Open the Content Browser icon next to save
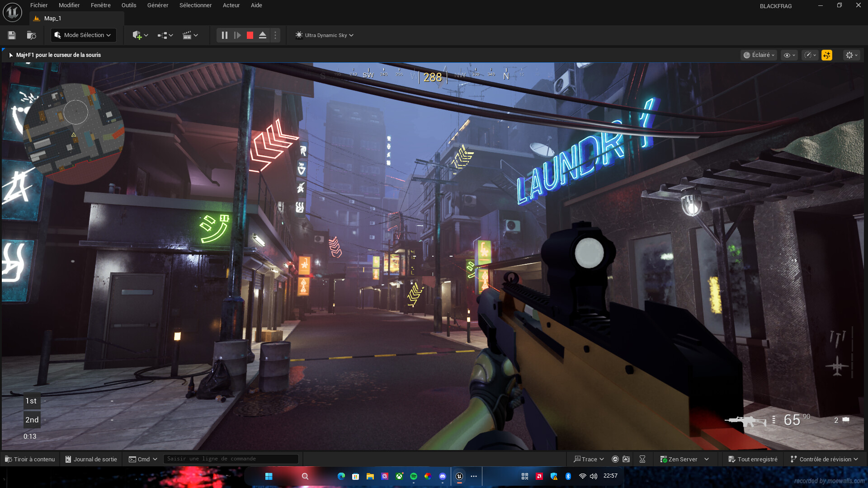 tap(31, 35)
